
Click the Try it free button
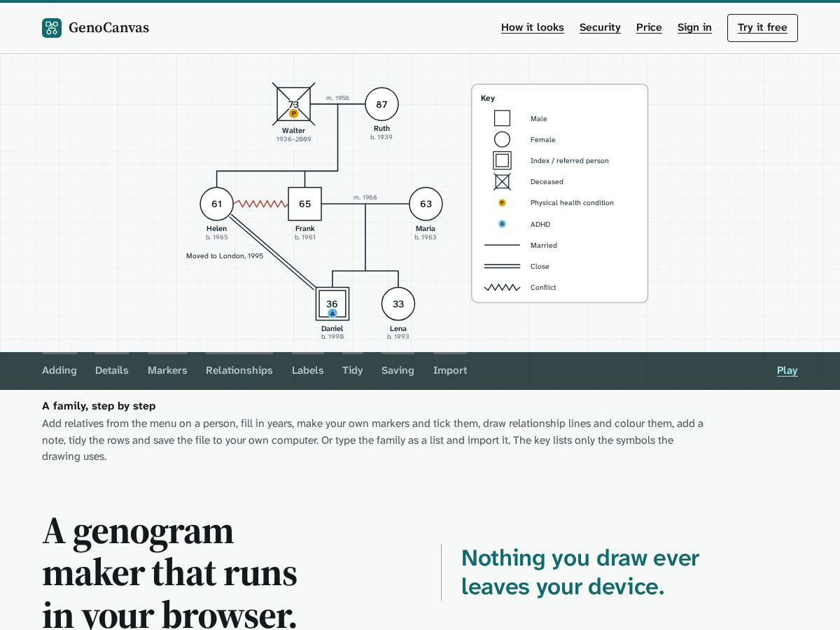click(x=762, y=28)
